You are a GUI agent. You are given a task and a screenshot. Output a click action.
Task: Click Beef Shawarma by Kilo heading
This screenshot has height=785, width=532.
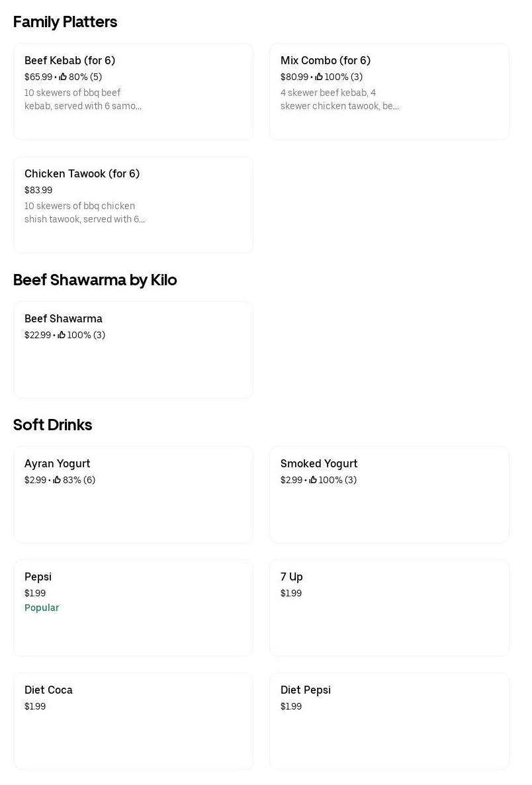pyautogui.click(x=95, y=280)
